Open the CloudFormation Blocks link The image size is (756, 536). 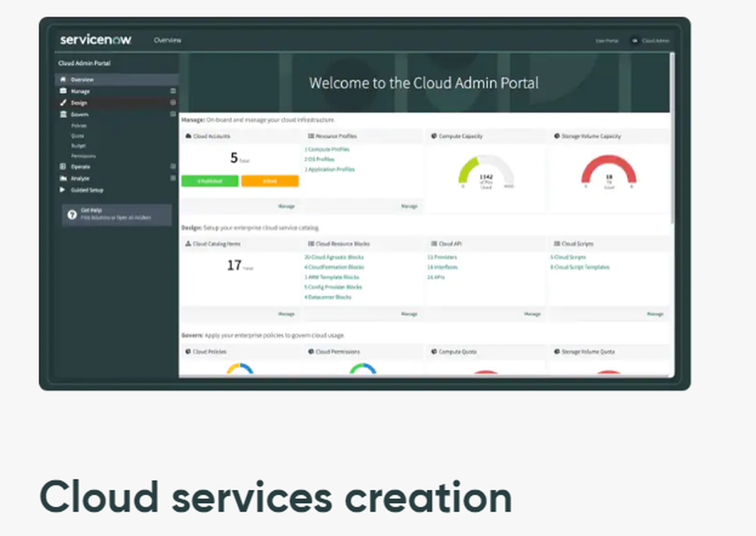pos(334,267)
